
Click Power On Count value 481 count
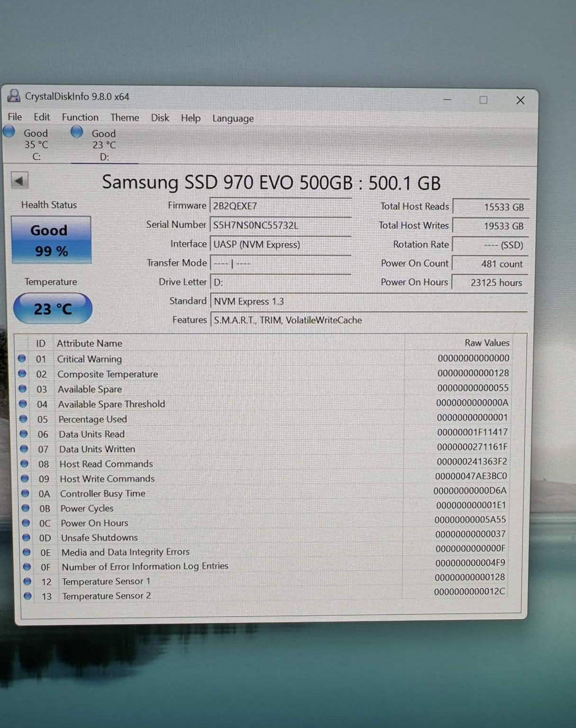click(490, 264)
